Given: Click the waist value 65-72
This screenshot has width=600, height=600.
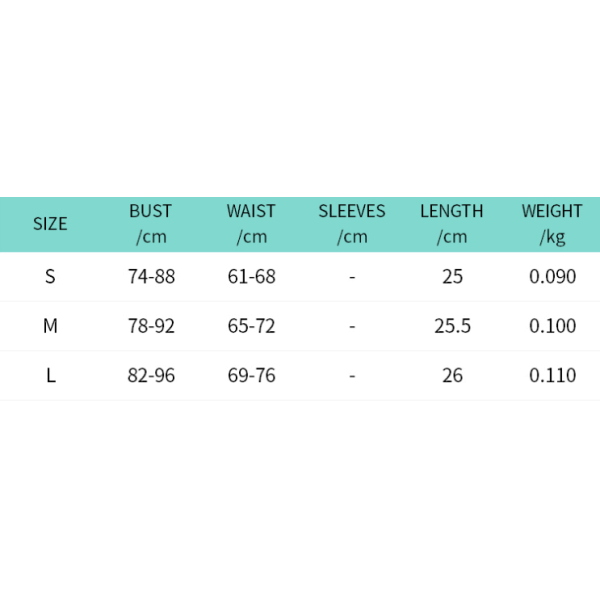Looking at the screenshot, I should pyautogui.click(x=251, y=326).
